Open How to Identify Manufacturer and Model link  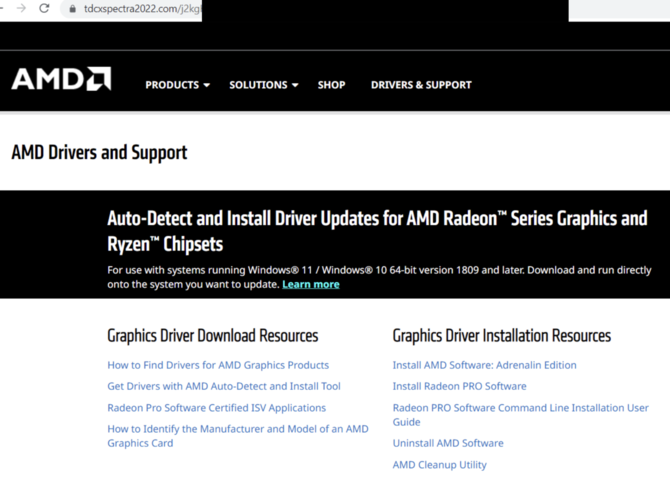coord(238,436)
